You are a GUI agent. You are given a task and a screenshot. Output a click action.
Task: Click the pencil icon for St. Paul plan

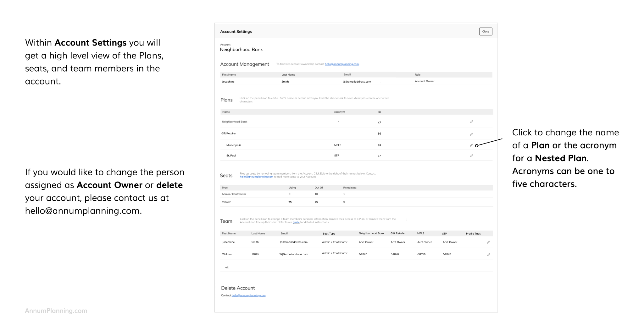471,156
